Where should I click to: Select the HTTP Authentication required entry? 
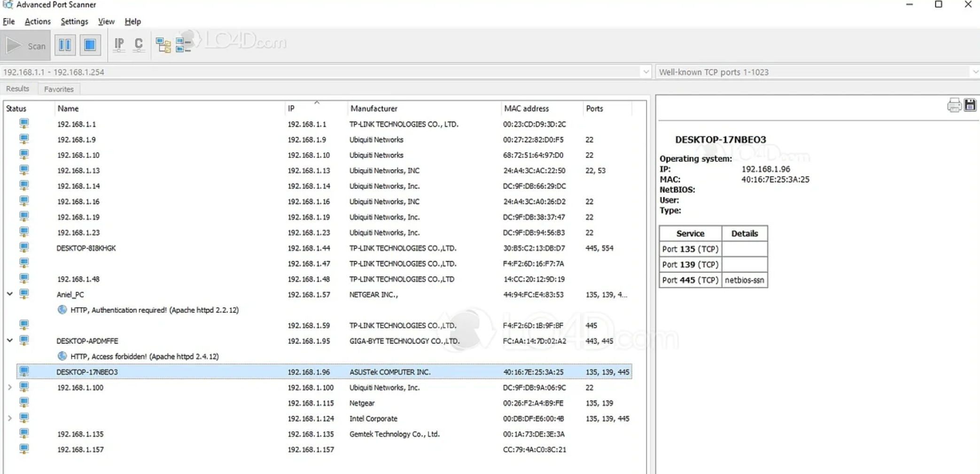point(155,310)
